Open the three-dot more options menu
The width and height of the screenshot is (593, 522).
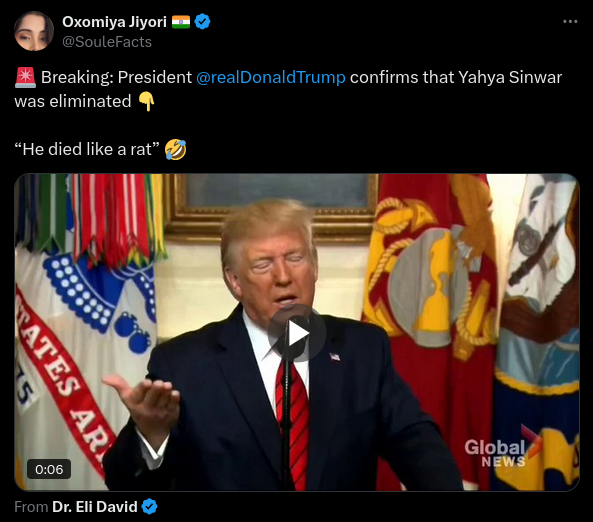pyautogui.click(x=570, y=22)
